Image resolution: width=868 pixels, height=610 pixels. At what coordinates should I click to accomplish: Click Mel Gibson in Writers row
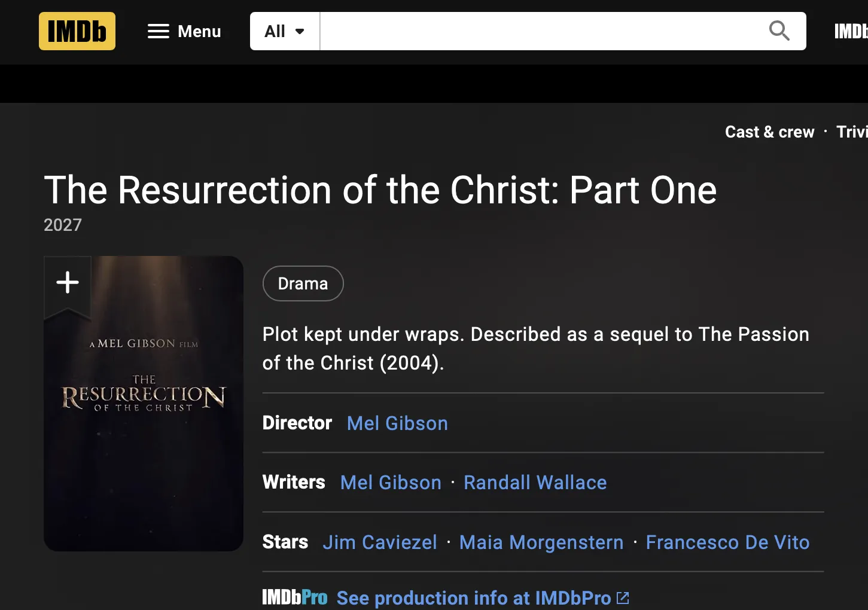click(x=391, y=483)
